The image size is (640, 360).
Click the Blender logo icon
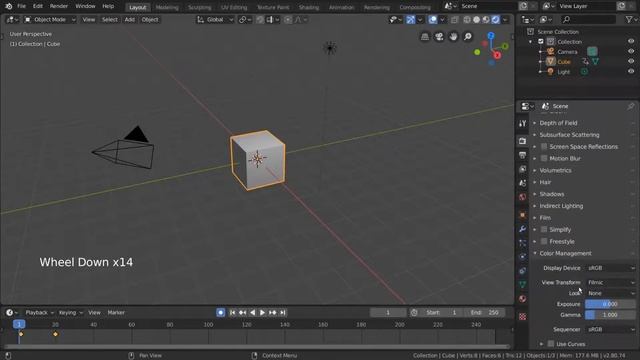(9, 6)
